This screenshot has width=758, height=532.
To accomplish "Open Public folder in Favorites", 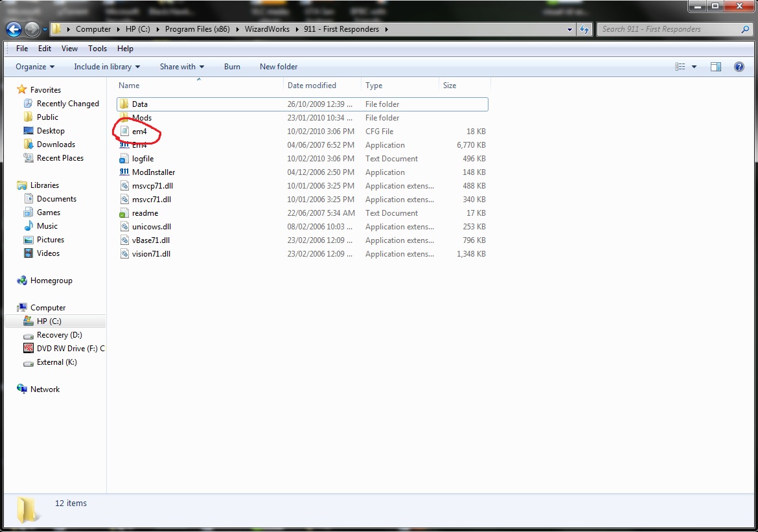I will (47, 117).
